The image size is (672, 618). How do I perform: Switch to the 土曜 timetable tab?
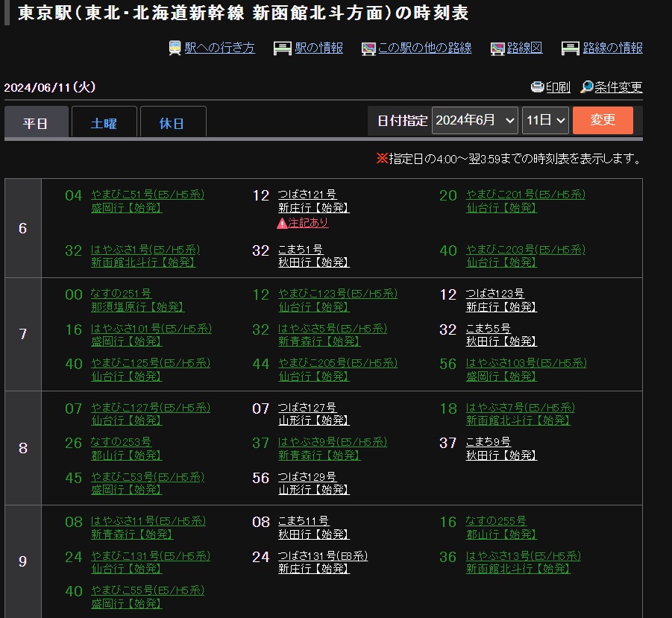104,123
